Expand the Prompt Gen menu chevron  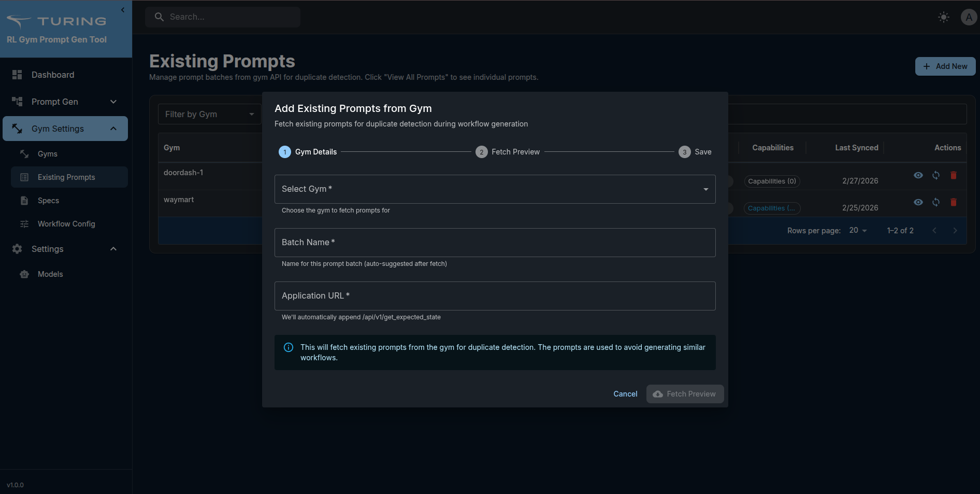[x=113, y=102]
